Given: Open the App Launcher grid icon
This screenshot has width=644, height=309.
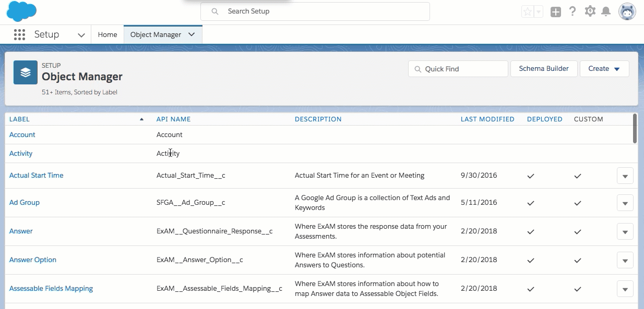Looking at the screenshot, I should tap(19, 35).
